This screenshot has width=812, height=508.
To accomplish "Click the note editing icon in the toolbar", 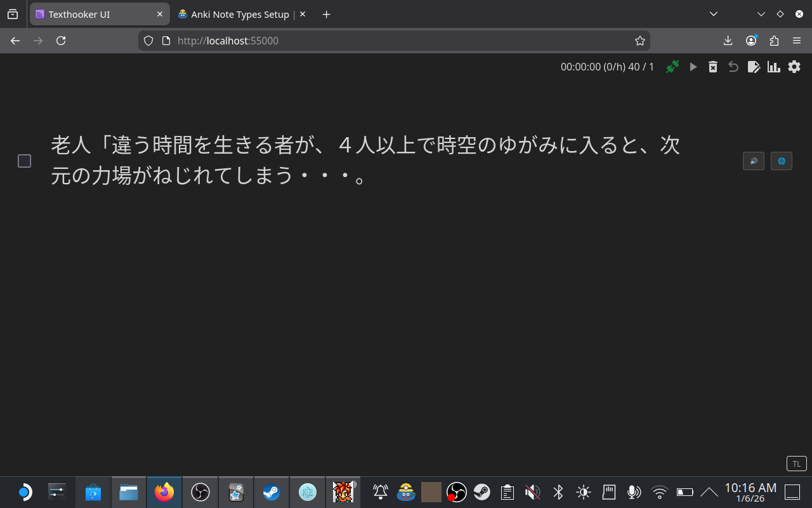I will pyautogui.click(x=754, y=67).
